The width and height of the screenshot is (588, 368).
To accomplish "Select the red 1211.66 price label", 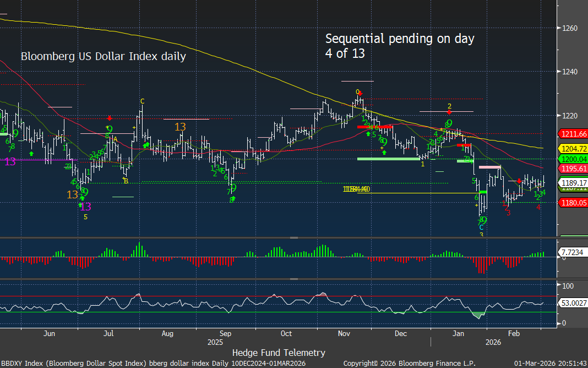I will (573, 134).
